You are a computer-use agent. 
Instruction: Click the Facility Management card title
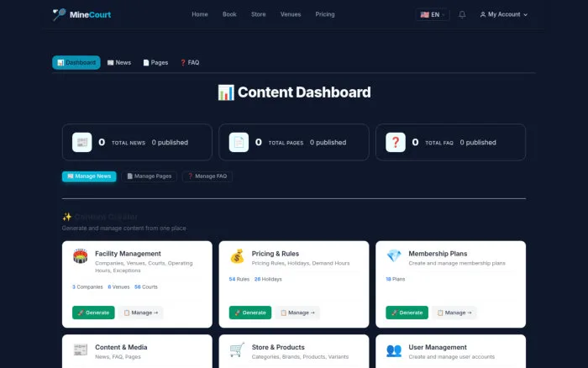(x=128, y=254)
